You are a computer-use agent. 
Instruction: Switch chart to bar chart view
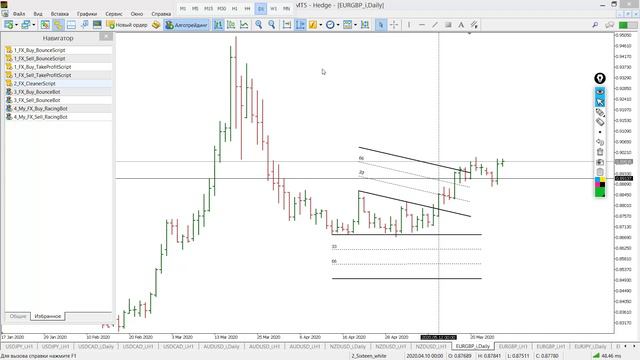click(x=218, y=25)
